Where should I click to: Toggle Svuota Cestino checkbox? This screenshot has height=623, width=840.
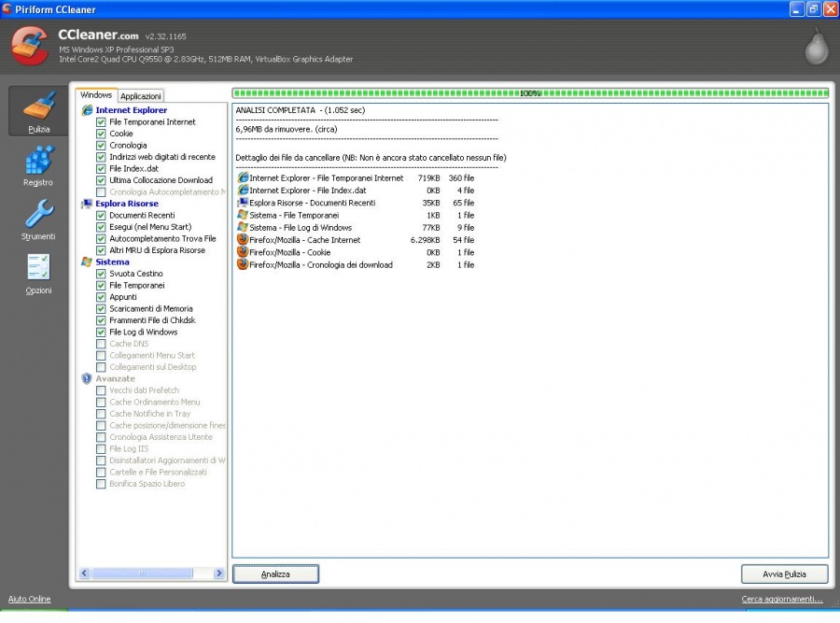click(x=101, y=274)
